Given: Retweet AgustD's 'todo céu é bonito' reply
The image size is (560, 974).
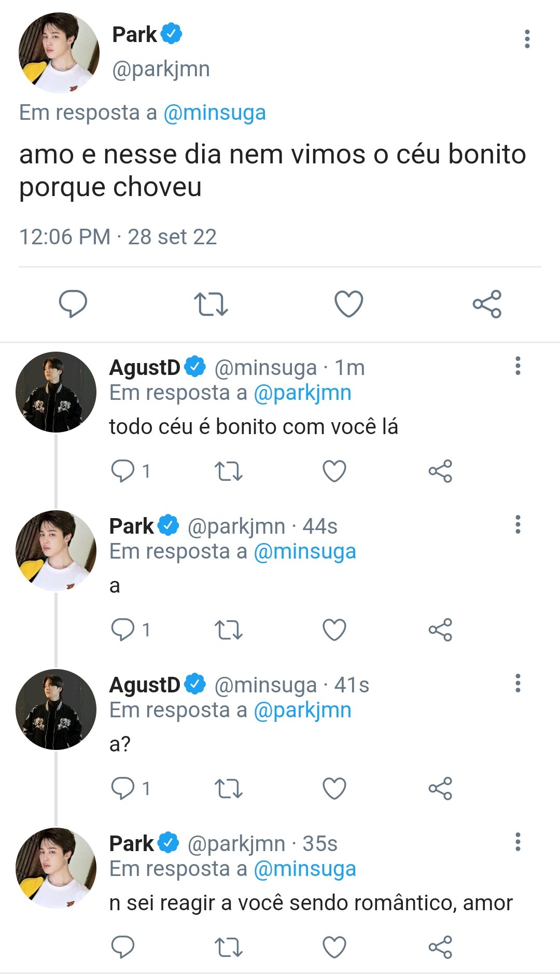Looking at the screenshot, I should 229,471.
